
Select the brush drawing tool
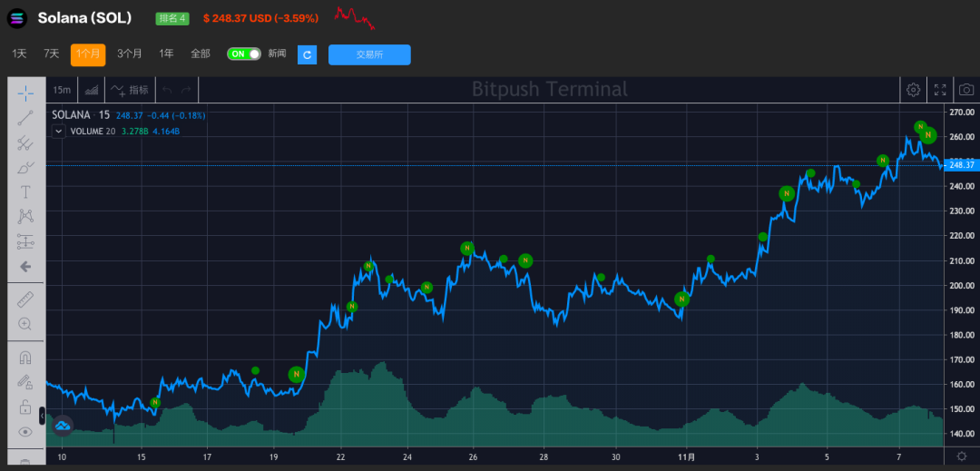click(25, 167)
